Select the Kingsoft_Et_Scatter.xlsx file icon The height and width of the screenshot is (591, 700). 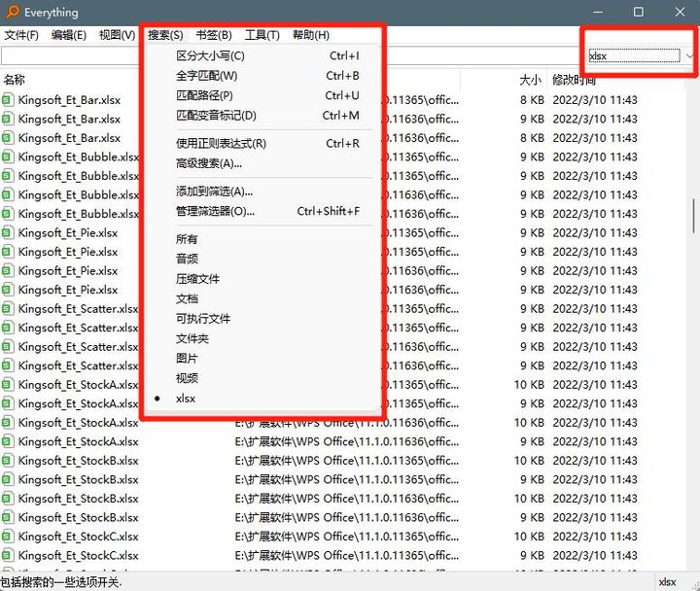pyautogui.click(x=9, y=309)
